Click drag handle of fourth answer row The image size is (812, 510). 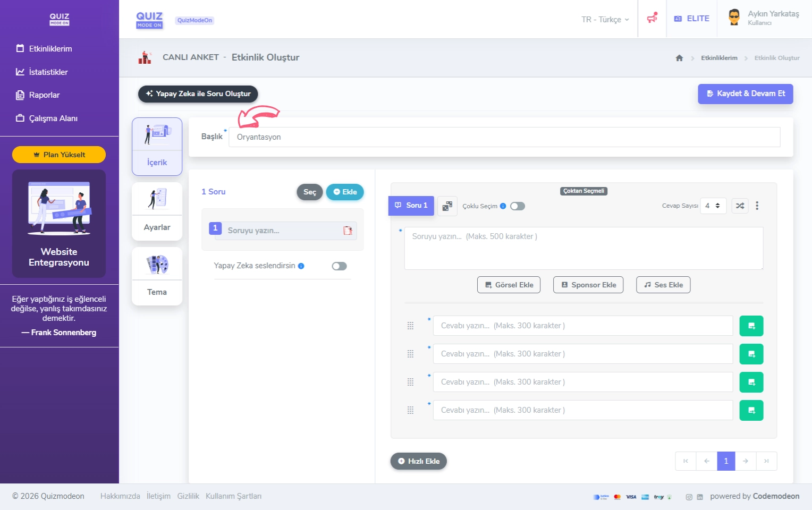[x=410, y=410]
